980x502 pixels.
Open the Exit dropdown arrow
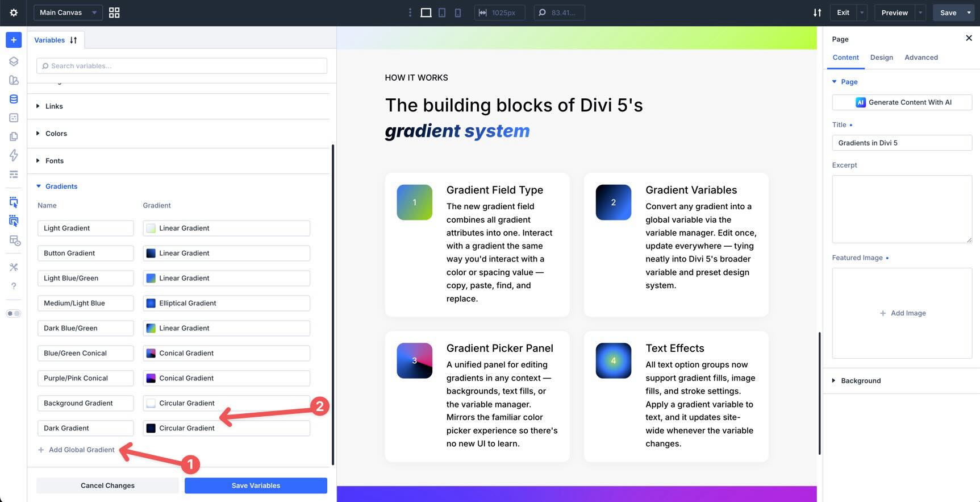pyautogui.click(x=862, y=13)
